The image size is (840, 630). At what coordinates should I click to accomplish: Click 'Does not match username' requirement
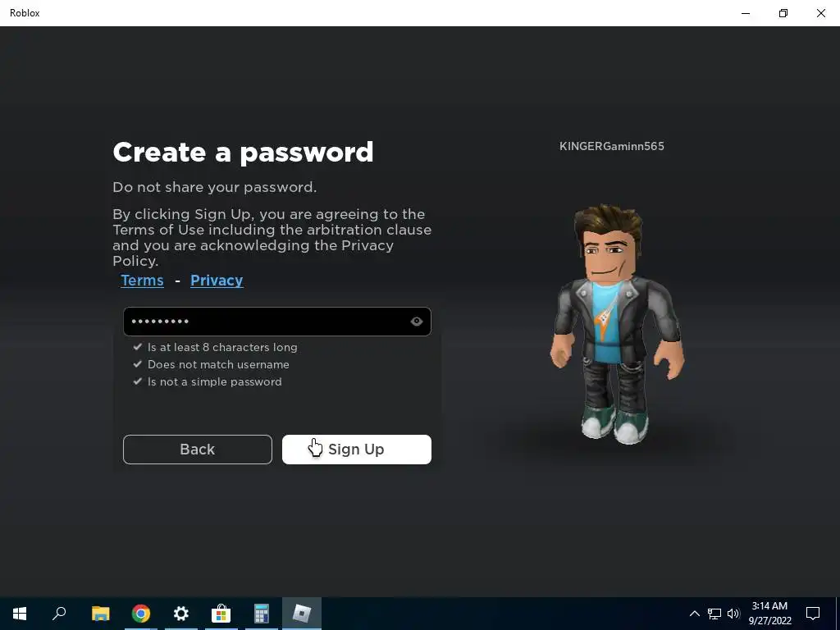coord(218,364)
